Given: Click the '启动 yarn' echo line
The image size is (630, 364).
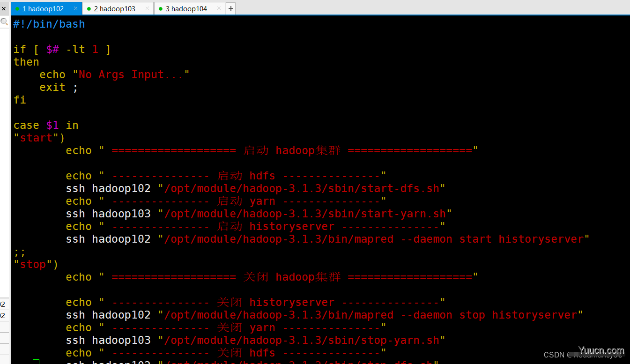Looking at the screenshot, I should click(x=226, y=201).
